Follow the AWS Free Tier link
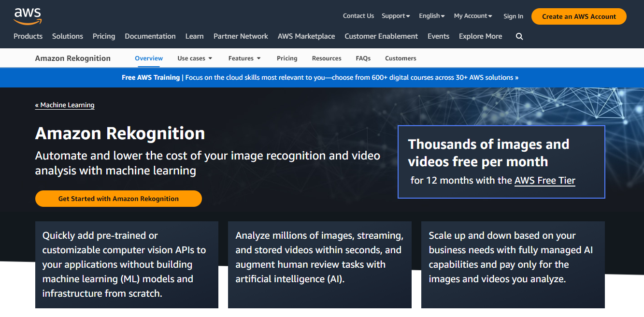 click(x=545, y=180)
